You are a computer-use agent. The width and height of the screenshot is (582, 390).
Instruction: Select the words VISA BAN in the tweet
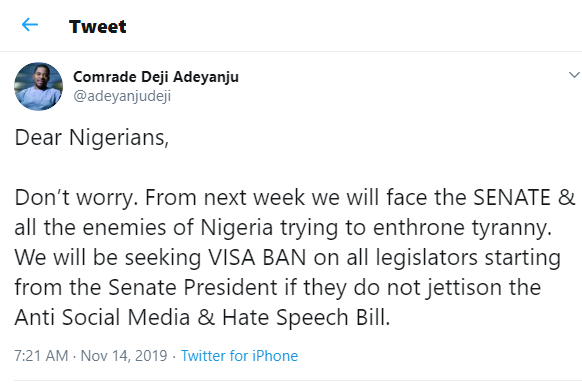click(257, 258)
